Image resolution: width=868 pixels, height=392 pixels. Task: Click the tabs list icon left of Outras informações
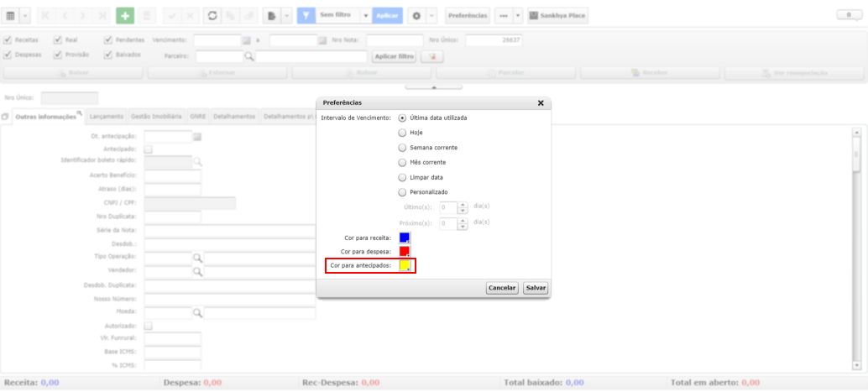5,118
